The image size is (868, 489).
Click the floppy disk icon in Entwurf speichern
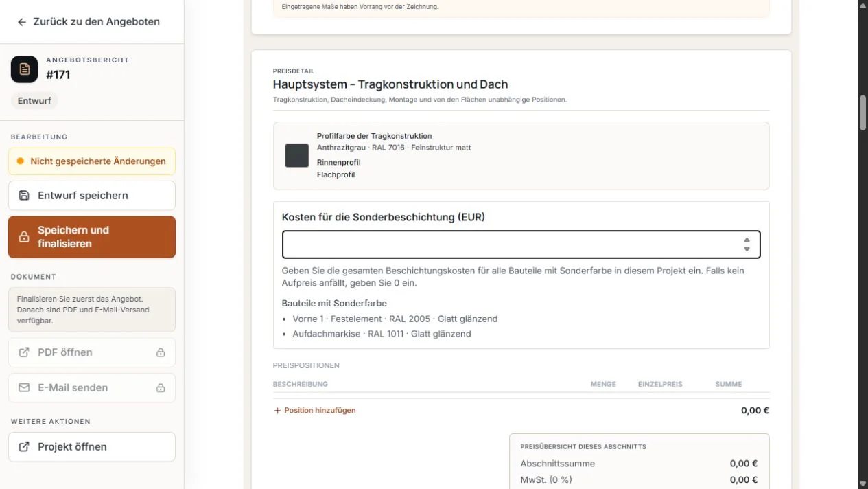pyautogui.click(x=24, y=196)
